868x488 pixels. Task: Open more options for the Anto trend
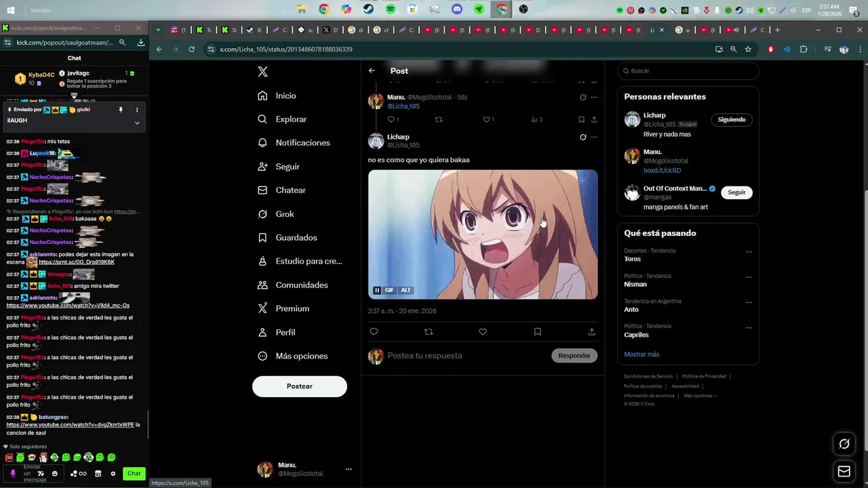point(749,302)
